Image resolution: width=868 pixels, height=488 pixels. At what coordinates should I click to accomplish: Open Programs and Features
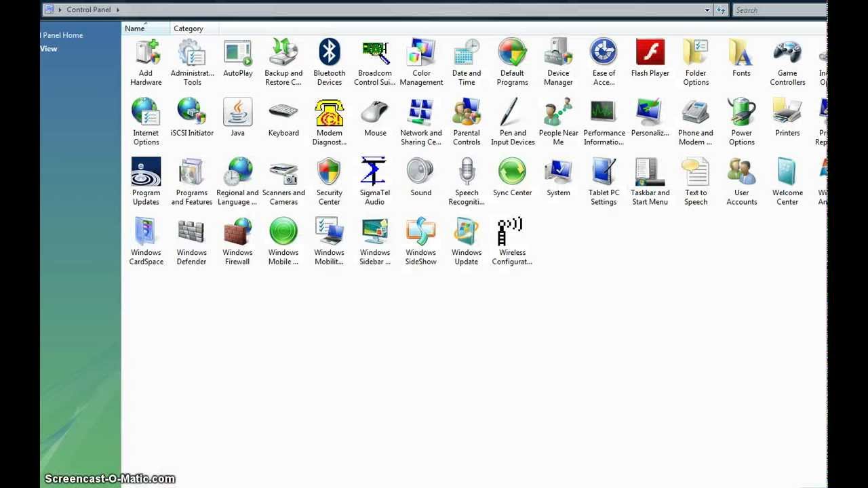click(192, 182)
